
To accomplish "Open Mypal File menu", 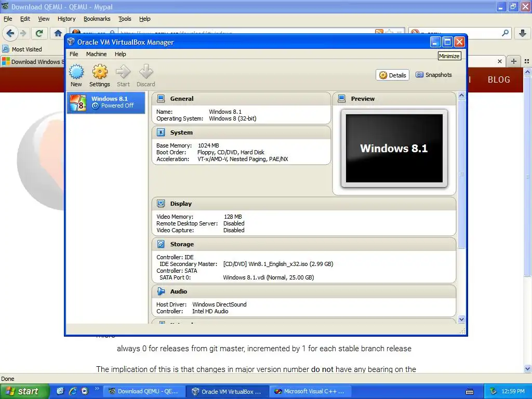I will point(8,19).
